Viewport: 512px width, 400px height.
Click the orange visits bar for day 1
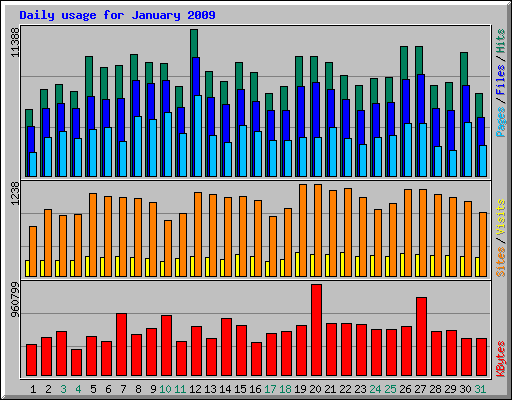[x=33, y=251]
